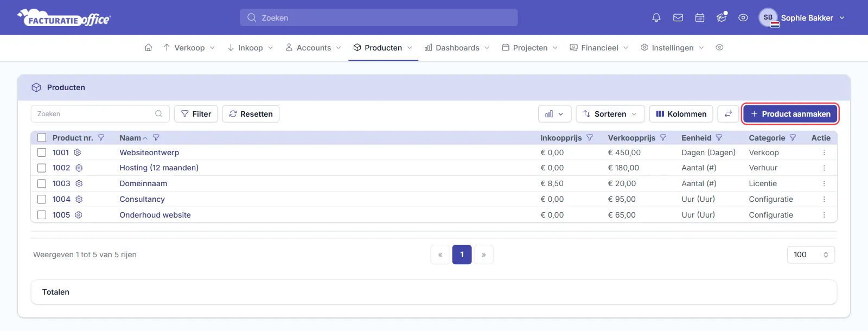Open the calendar icon in header
The image size is (868, 331).
point(700,18)
